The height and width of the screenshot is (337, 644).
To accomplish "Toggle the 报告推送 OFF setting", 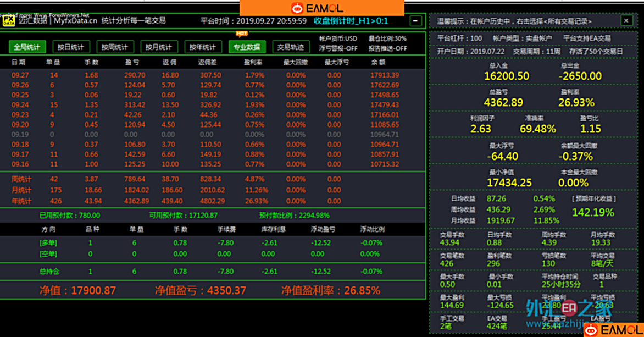I will 387,48.
